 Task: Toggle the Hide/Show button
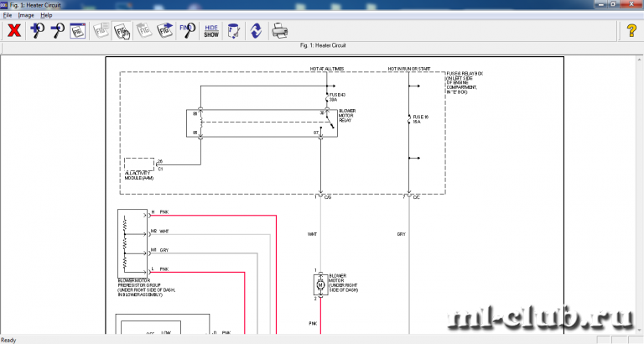[211, 31]
